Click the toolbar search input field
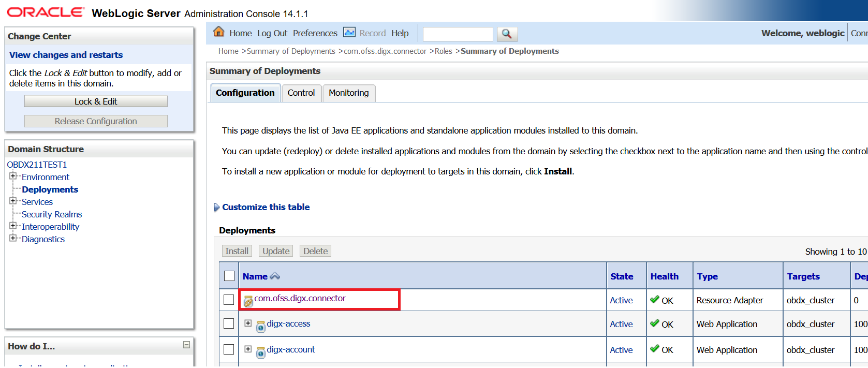The image size is (868, 368). pos(458,34)
